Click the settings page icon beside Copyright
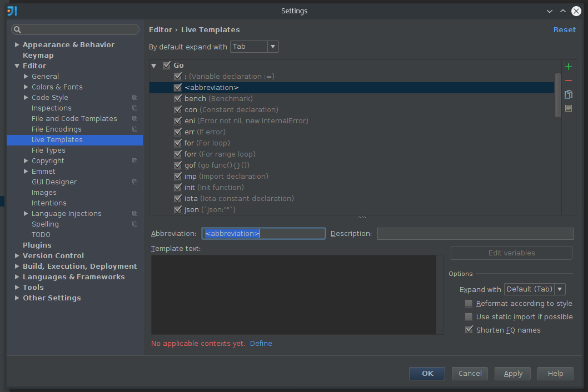Viewport: 588px width, 392px height. click(134, 160)
